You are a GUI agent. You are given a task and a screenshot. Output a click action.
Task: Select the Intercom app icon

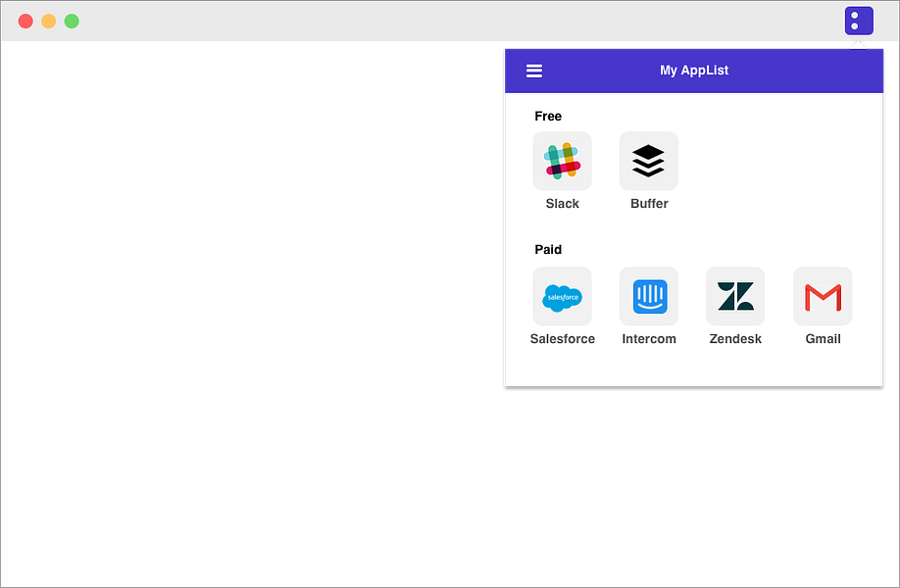tap(649, 296)
